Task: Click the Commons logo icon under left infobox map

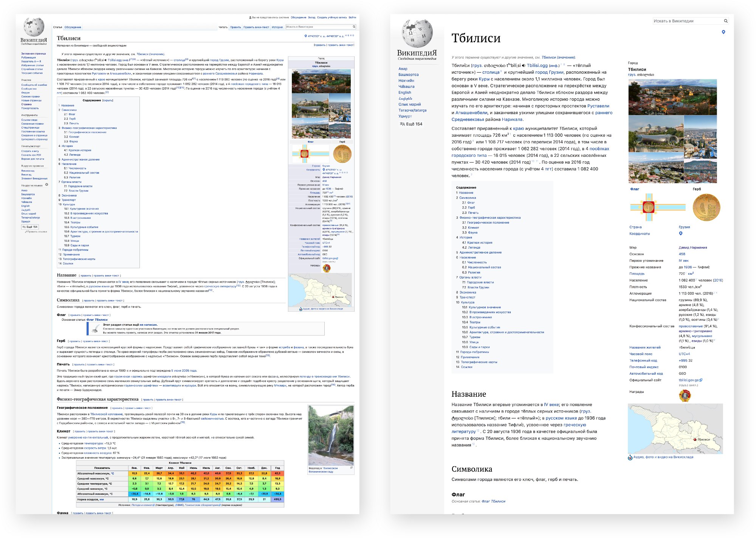Action: (301, 309)
